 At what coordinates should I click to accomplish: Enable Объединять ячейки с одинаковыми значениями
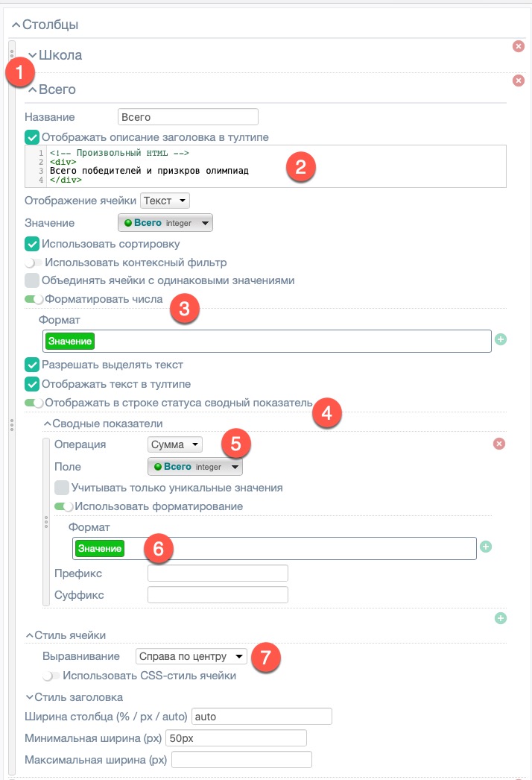click(32, 280)
